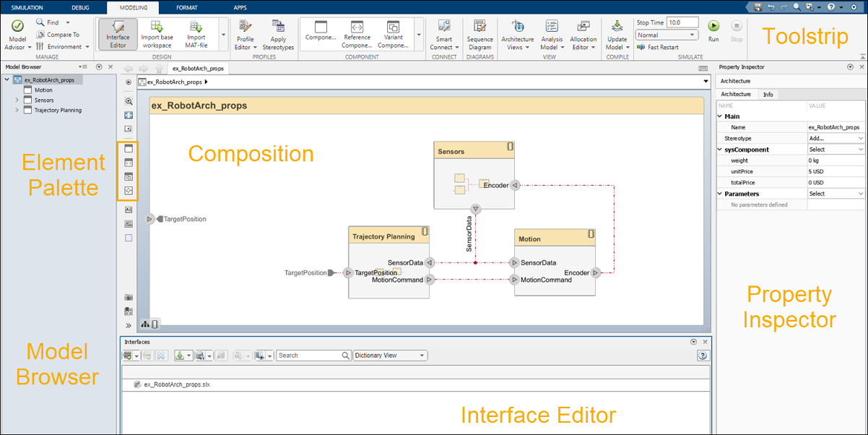Screen dimensions: 868x435
Task: Open the Profile Editor
Action: point(245,35)
